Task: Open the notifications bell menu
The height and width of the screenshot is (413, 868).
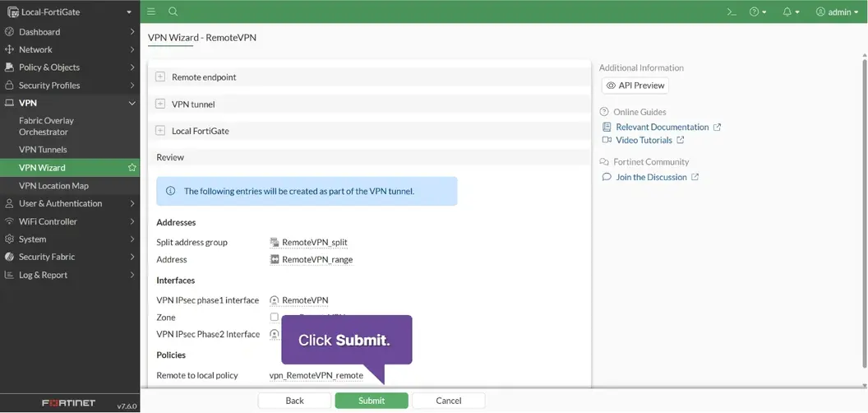Action: [791, 12]
